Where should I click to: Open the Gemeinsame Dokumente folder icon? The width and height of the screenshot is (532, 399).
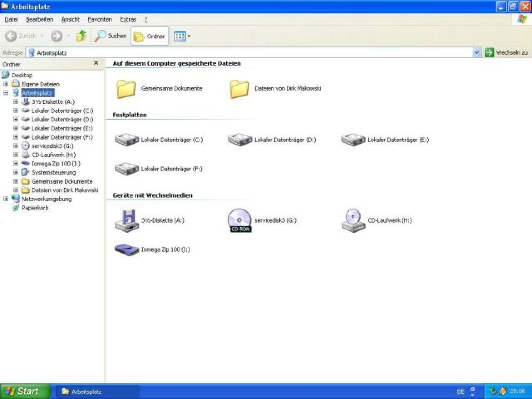point(126,89)
